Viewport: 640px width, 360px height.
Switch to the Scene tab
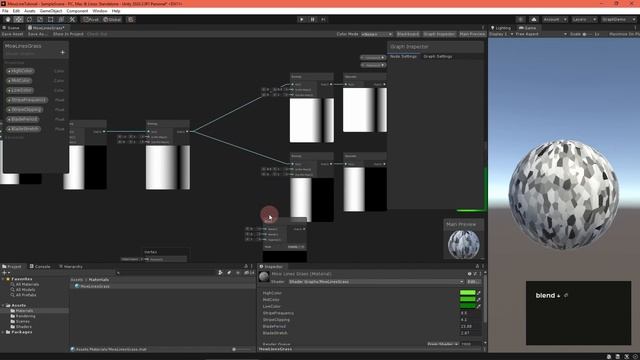point(11,28)
